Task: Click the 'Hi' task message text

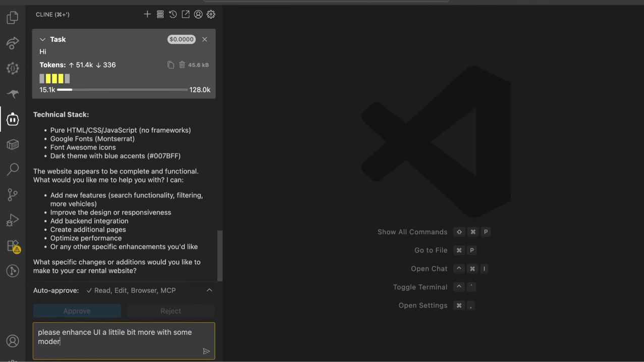Action: click(x=43, y=51)
